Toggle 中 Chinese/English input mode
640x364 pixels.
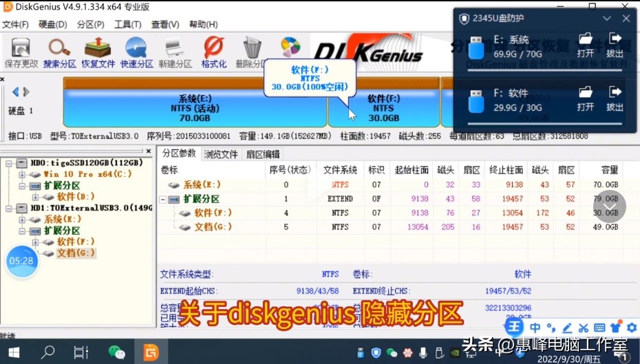(535, 328)
